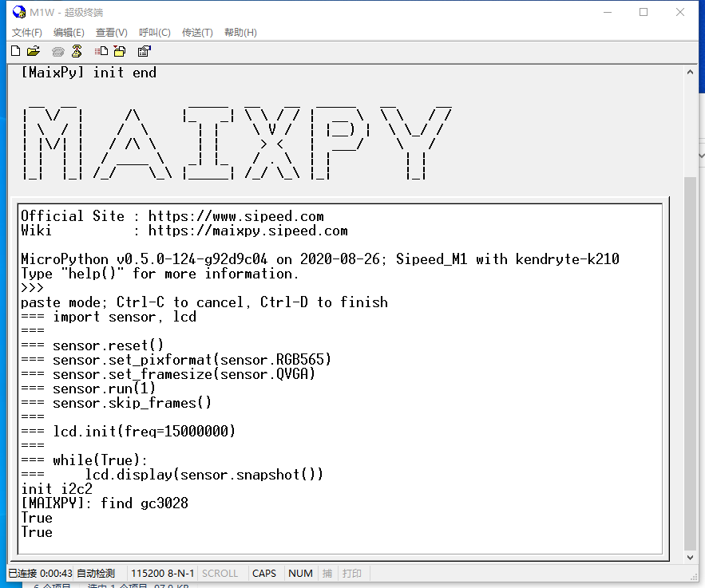Click the window size grip corner
Viewport: 705px width, 588px height.
pyautogui.click(x=693, y=576)
